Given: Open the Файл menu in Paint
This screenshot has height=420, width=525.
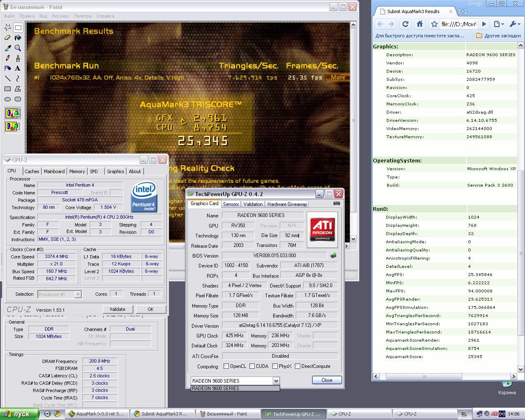Looking at the screenshot, I should (9, 16).
